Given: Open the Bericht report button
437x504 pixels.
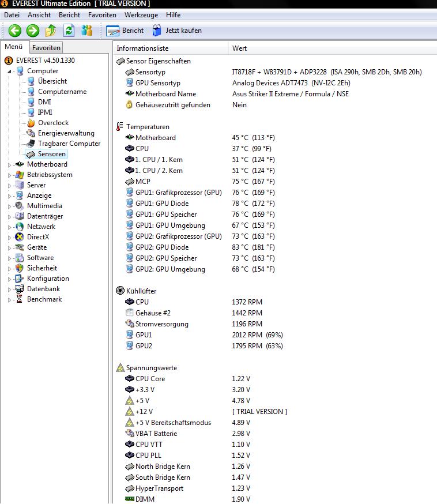Looking at the screenshot, I should click(125, 31).
